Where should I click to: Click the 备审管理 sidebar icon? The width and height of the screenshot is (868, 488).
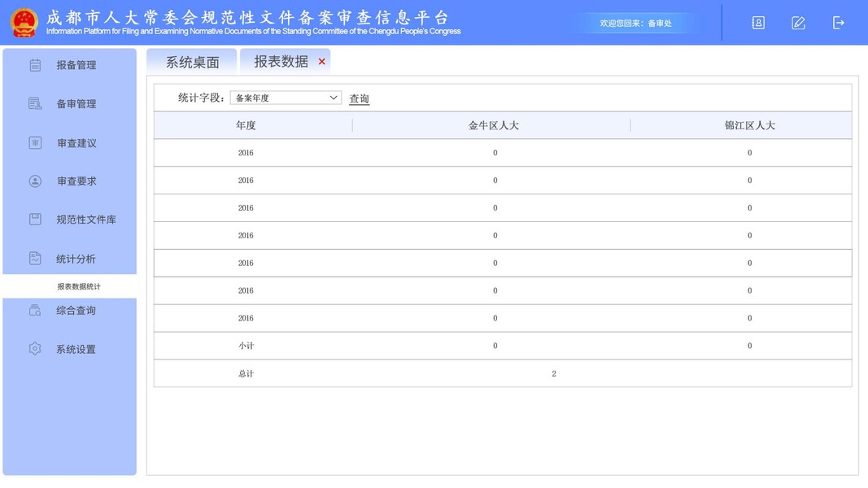tap(35, 103)
